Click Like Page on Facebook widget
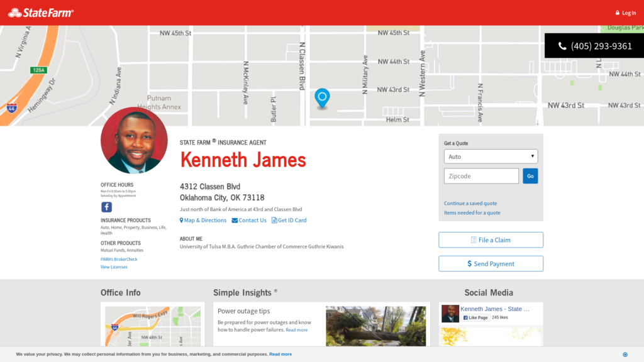 pos(475,318)
